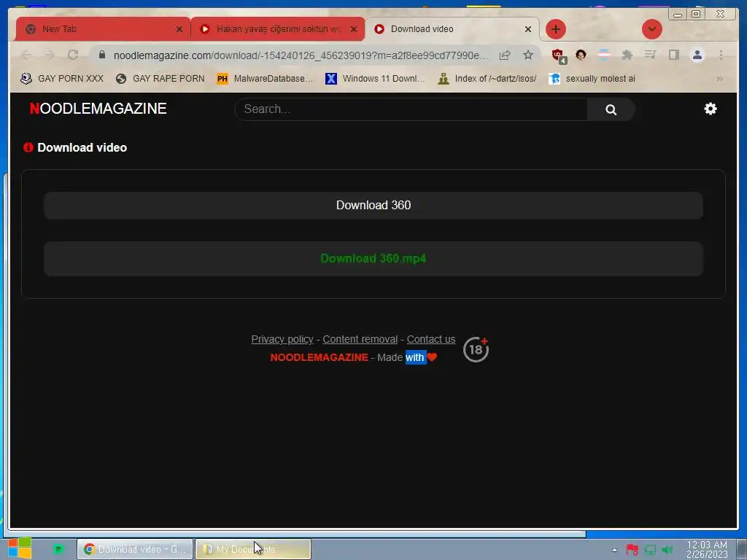
Task: Open the Privacy policy link
Action: point(282,339)
